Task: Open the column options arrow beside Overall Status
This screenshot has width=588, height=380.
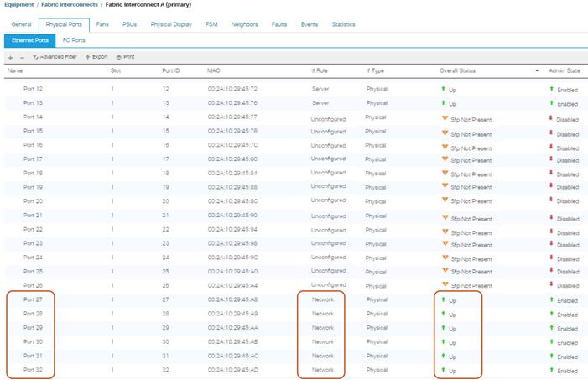Action: click(537, 71)
